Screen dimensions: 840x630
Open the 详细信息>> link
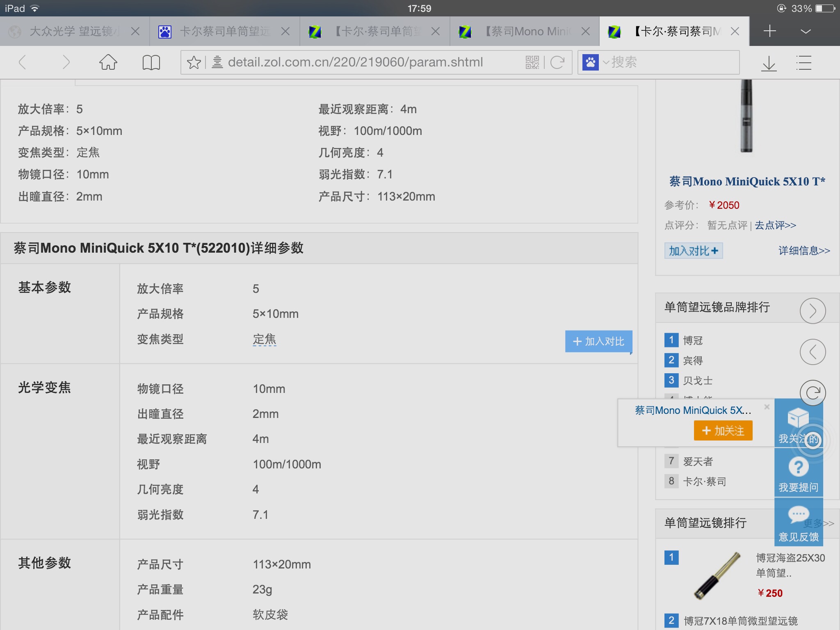click(804, 251)
